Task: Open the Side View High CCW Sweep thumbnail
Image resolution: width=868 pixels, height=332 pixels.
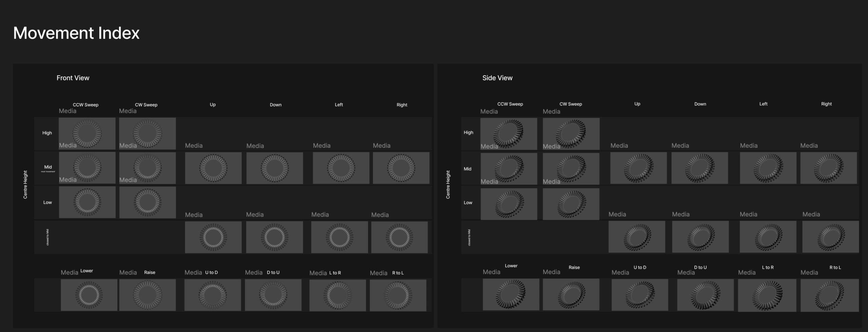Action: (x=508, y=133)
